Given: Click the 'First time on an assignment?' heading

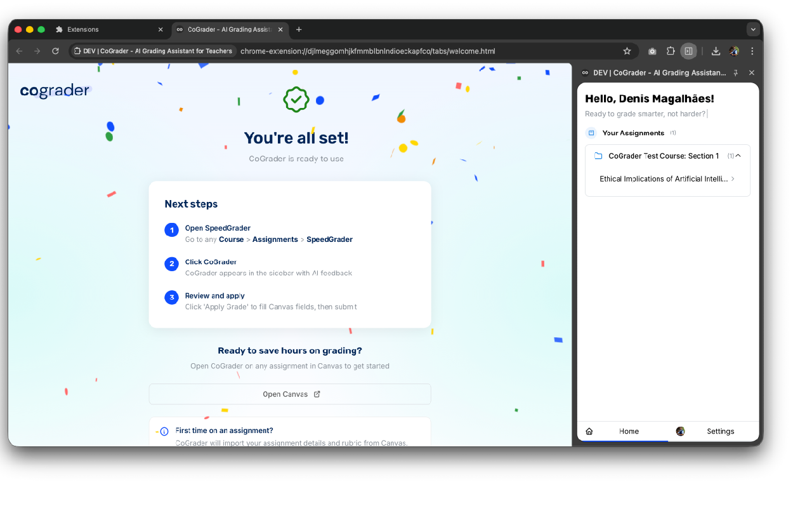Looking at the screenshot, I should click(224, 431).
